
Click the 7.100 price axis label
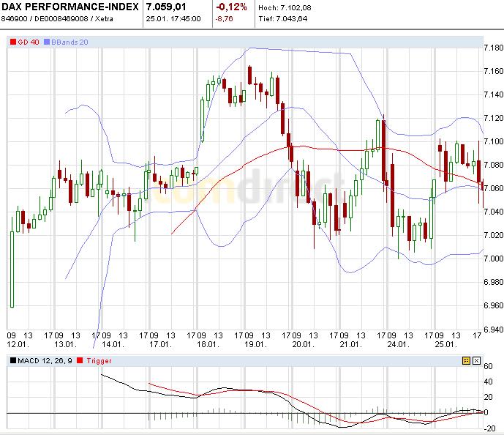click(x=493, y=141)
